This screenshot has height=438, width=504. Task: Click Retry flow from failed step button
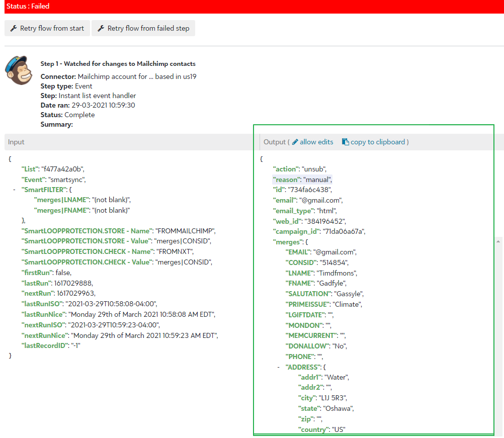pos(143,28)
